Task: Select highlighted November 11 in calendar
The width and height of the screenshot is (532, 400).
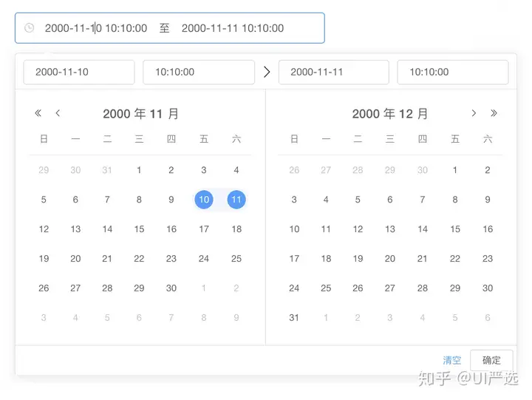Action: (236, 200)
